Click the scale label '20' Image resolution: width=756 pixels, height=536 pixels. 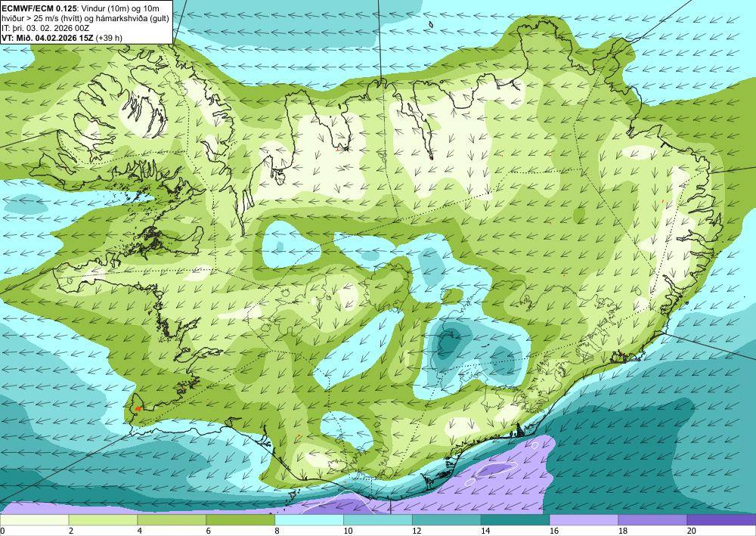tap(692, 531)
